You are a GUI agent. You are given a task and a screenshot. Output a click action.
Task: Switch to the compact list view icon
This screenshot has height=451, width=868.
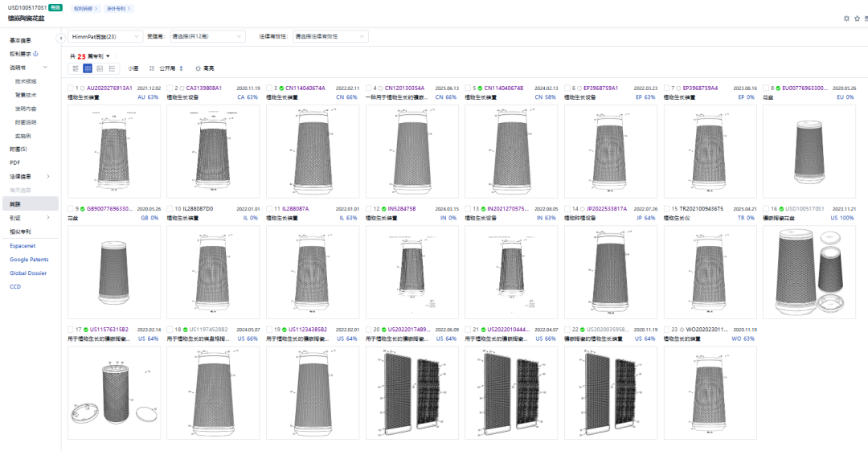pos(112,68)
